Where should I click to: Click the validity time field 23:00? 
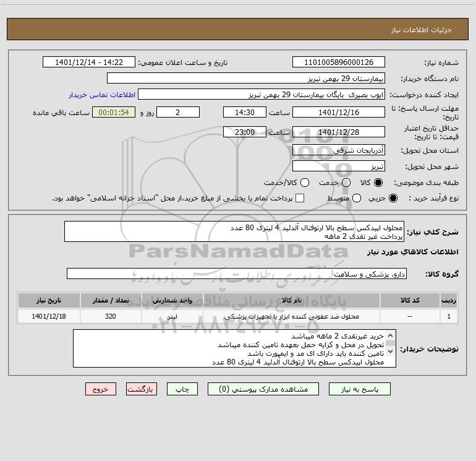click(x=245, y=132)
